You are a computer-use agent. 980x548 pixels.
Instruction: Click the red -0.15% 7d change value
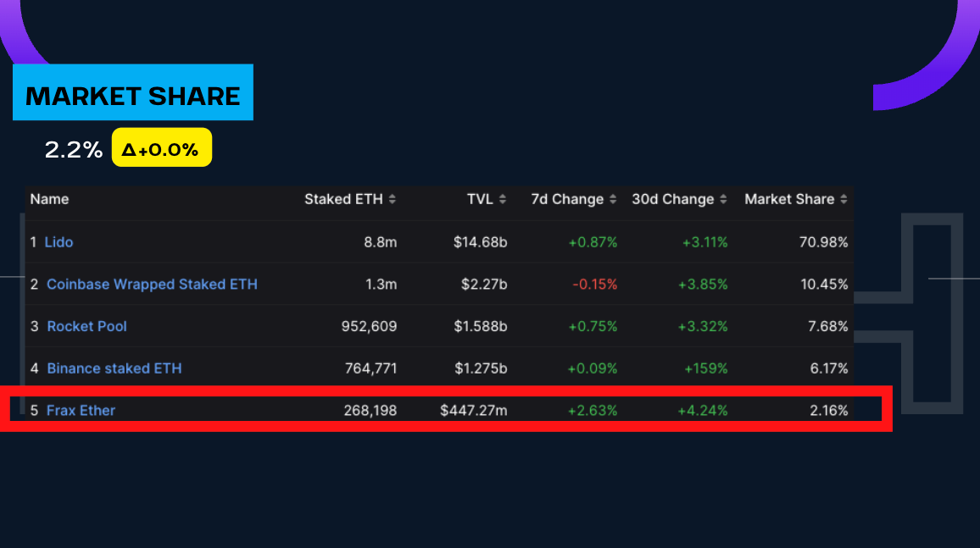pos(594,285)
